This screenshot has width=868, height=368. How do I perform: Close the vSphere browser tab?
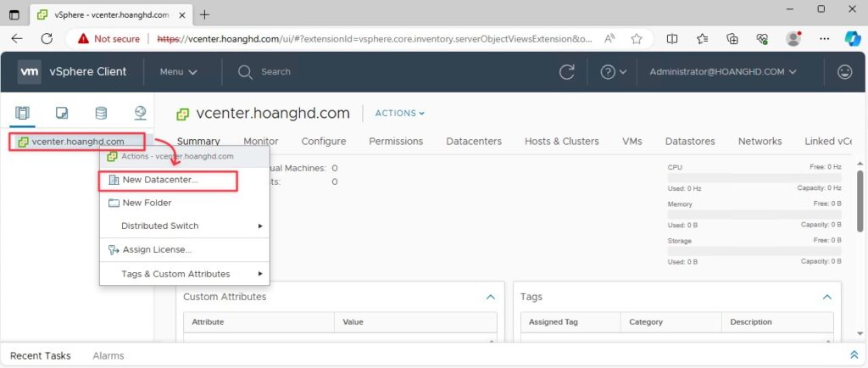point(181,15)
